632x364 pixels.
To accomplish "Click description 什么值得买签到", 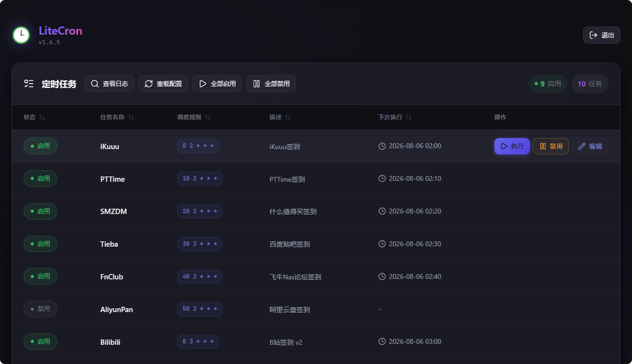I will pyautogui.click(x=293, y=212).
